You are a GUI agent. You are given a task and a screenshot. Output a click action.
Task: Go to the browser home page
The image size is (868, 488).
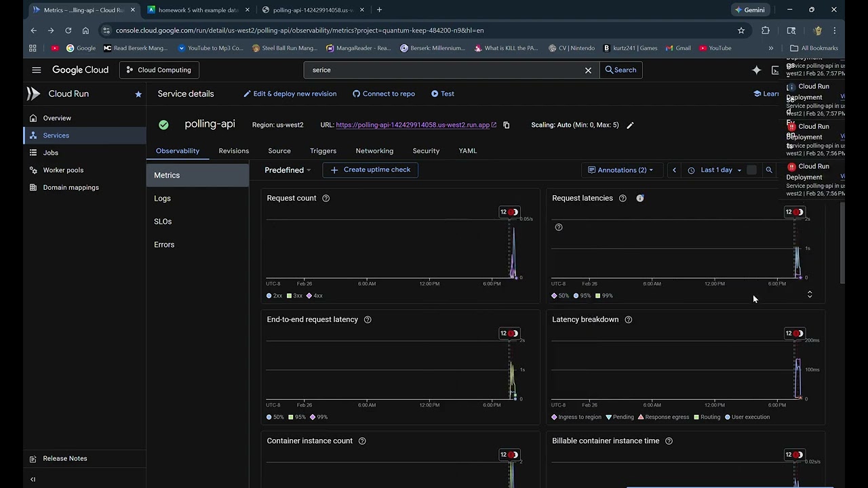(85, 30)
